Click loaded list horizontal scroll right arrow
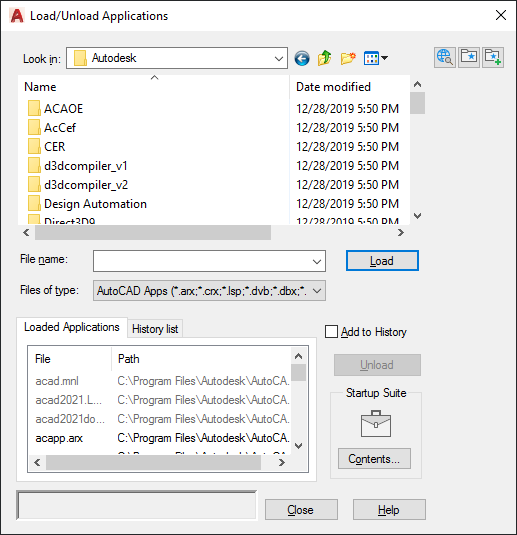517x535 pixels. pyautogui.click(x=282, y=463)
